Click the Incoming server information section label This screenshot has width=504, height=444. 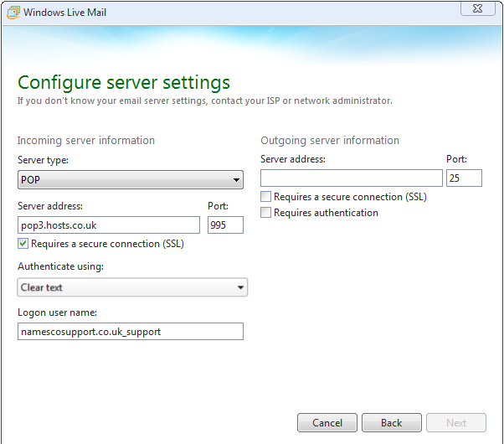[86, 140]
